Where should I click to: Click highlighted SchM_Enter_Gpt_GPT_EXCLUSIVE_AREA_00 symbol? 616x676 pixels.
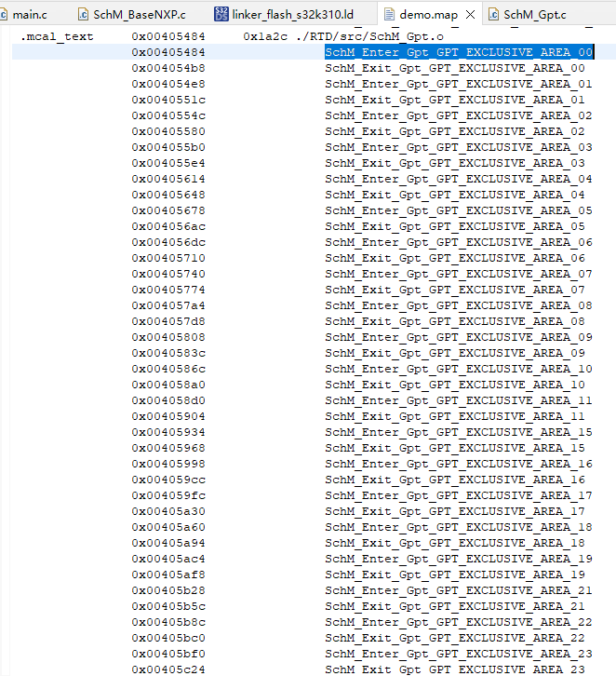459,52
